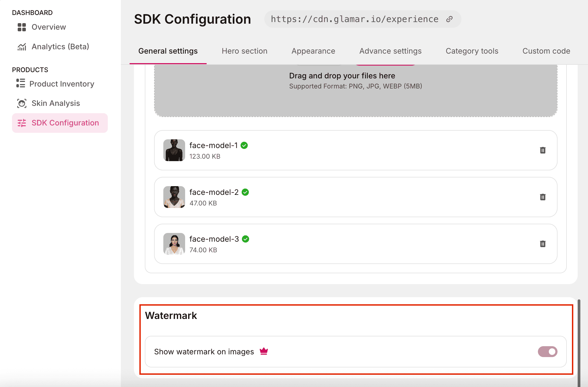Viewport: 588px width, 387px height.
Task: Delete the face-model-2 file
Action: [x=543, y=197]
